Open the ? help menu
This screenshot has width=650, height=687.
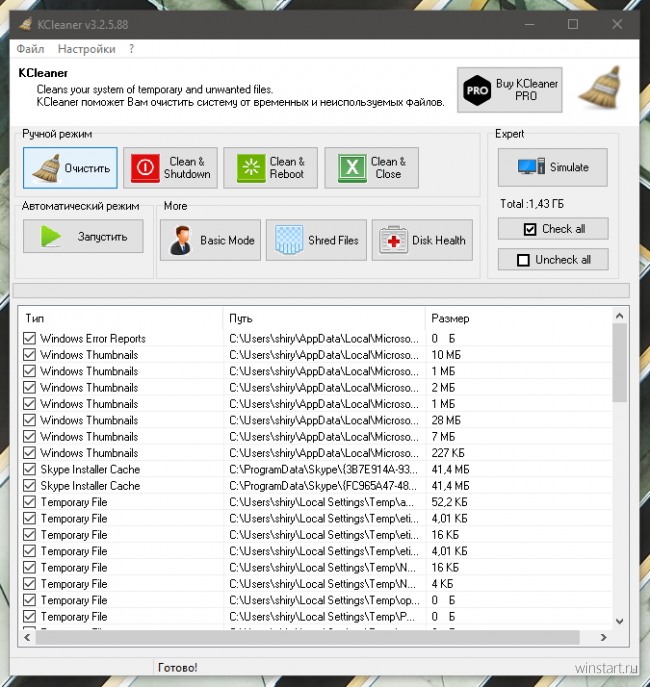131,49
